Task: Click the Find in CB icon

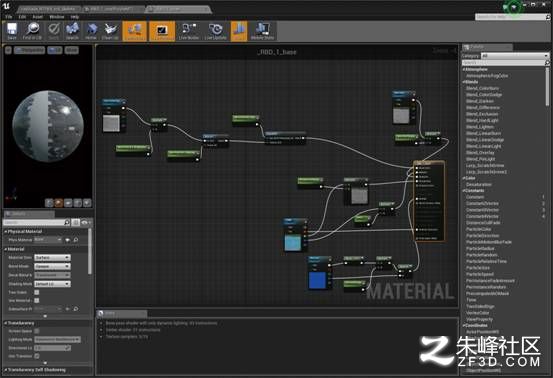Action: click(32, 31)
